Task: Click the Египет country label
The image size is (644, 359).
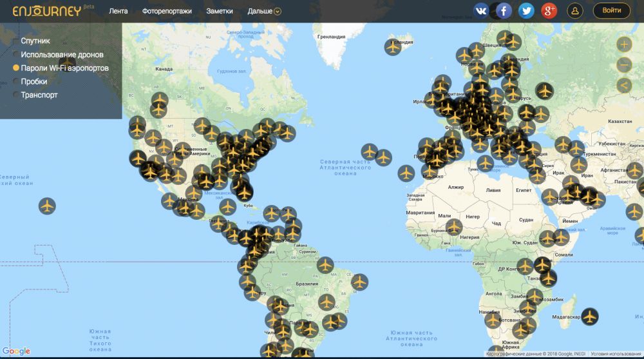Action: click(x=523, y=190)
